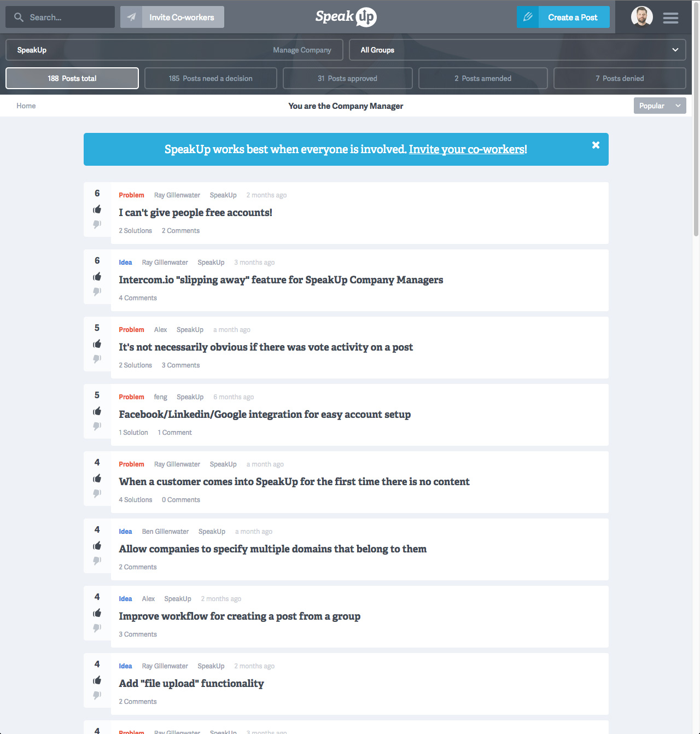Viewport: 700px width, 734px height.
Task: Click "2 Solutions" under the free accounts post
Action: (x=136, y=230)
